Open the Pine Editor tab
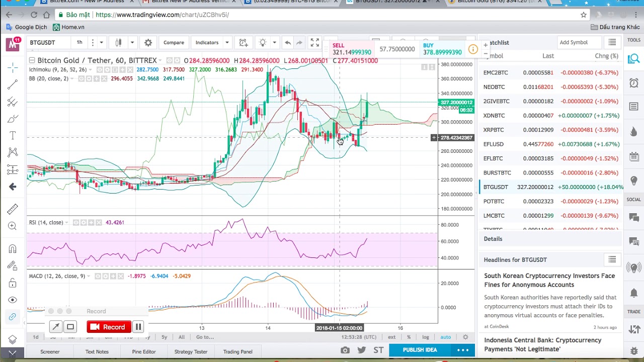644x362 pixels. (x=144, y=351)
